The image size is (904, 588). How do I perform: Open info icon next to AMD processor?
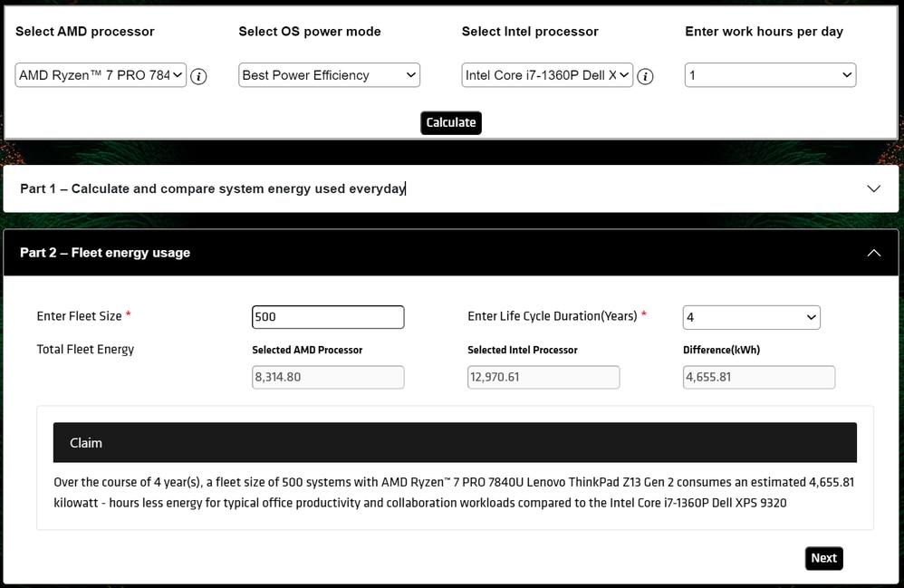(198, 76)
